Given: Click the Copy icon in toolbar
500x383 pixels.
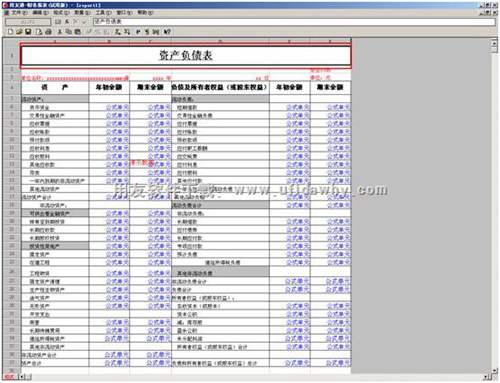Looking at the screenshot, I should [68, 32].
